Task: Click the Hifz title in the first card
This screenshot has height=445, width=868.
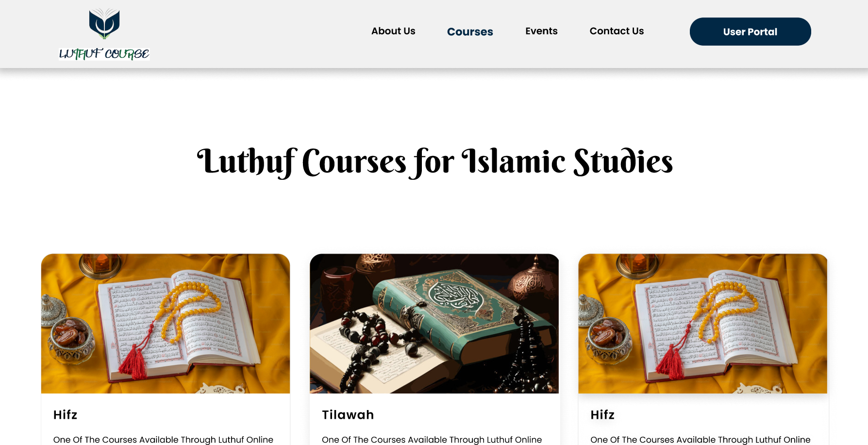Action: [x=66, y=415]
